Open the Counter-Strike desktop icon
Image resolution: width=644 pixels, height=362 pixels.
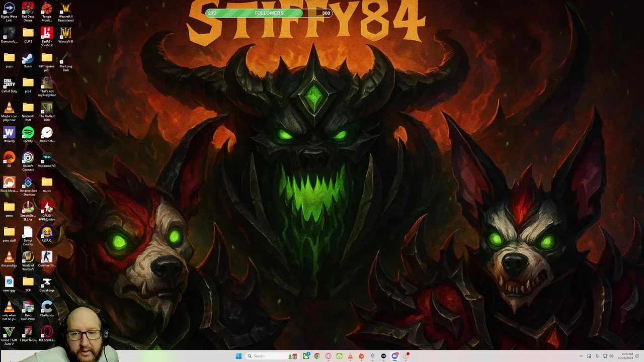click(47, 259)
